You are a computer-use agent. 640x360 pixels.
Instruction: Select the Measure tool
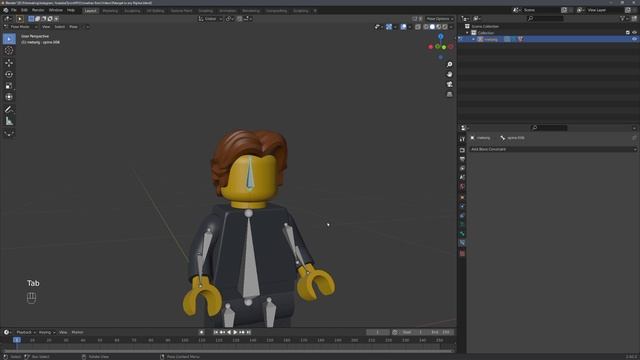coord(9,121)
